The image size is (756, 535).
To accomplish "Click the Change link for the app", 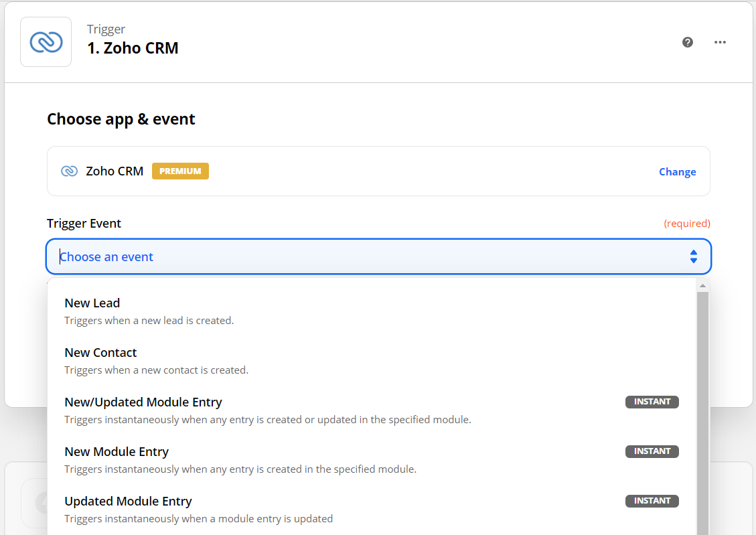I will pos(677,172).
